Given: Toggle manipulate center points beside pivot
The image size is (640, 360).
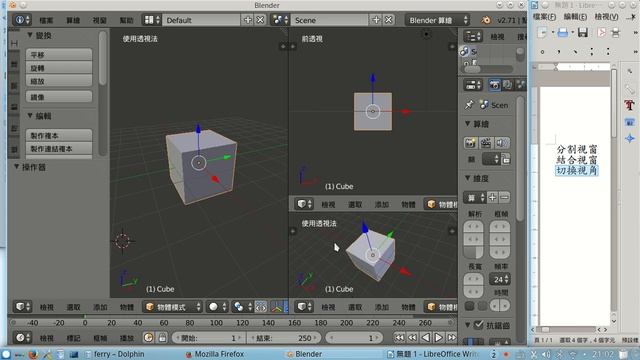Looking at the screenshot, I should coord(261,307).
